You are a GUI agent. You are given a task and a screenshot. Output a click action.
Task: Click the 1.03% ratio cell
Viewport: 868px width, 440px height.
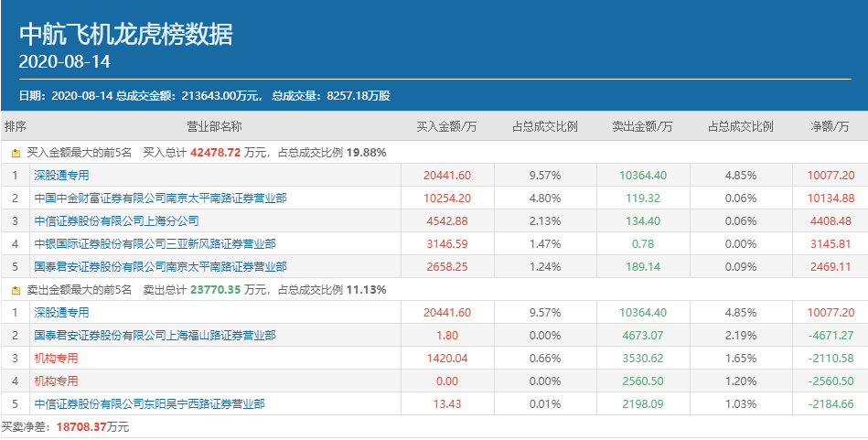point(741,404)
